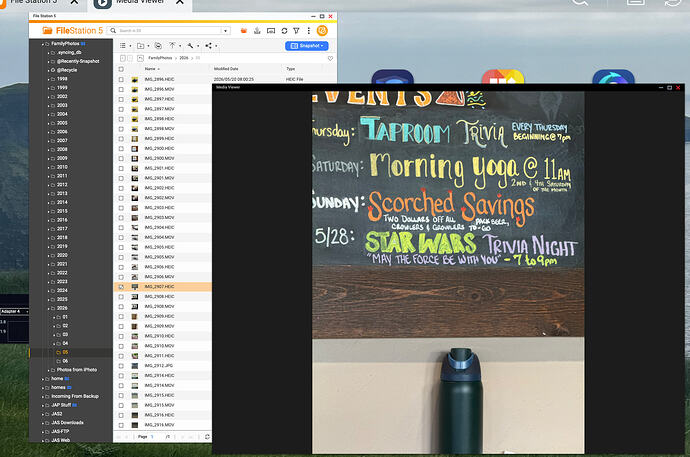Tick the select-all checkbox in header

point(121,69)
